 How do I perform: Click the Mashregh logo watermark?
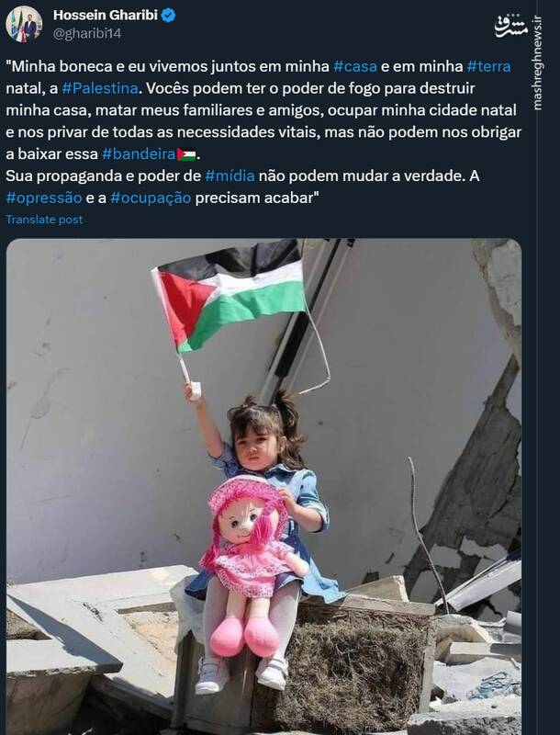[510, 27]
